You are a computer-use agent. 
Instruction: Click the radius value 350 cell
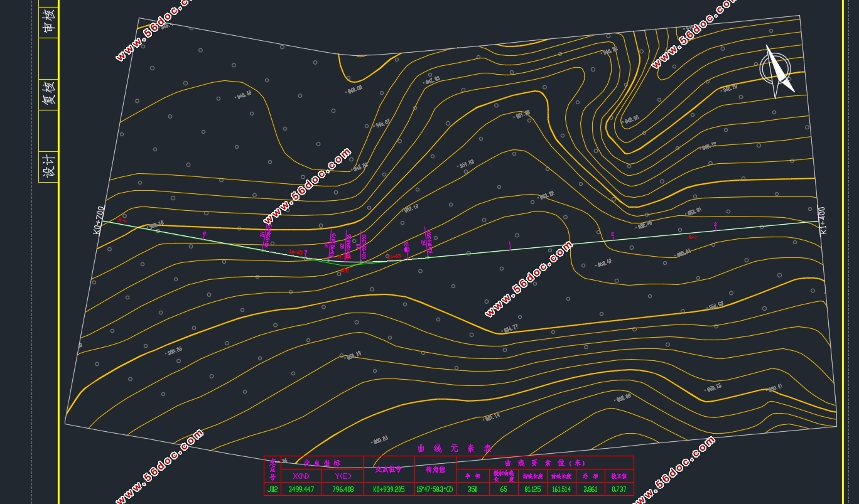click(x=472, y=489)
